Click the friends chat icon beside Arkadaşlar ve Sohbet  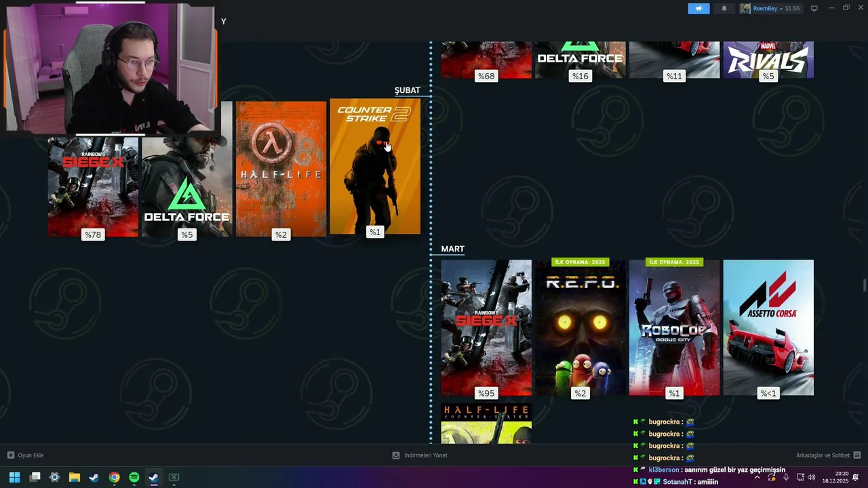[857, 455]
